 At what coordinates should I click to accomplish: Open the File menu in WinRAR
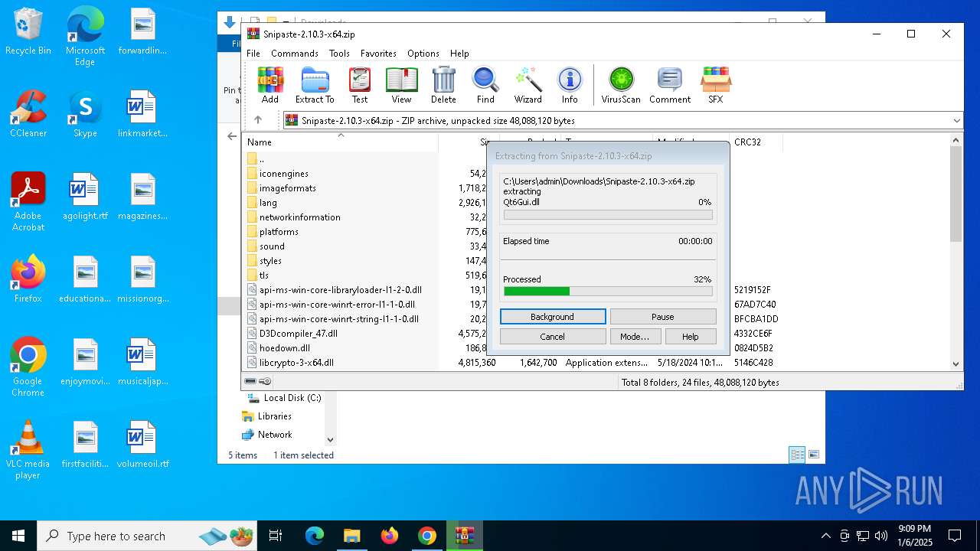(253, 54)
